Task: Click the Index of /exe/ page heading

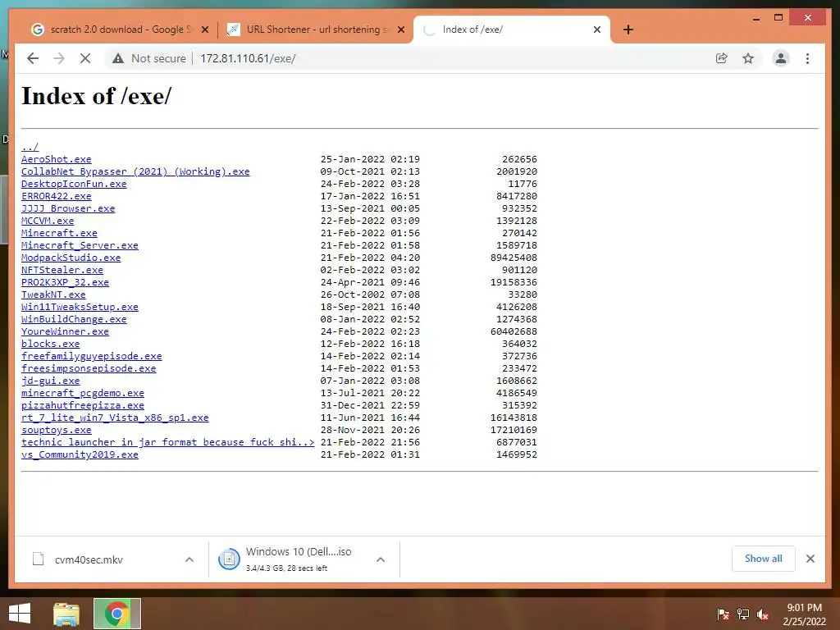Action: pos(97,96)
